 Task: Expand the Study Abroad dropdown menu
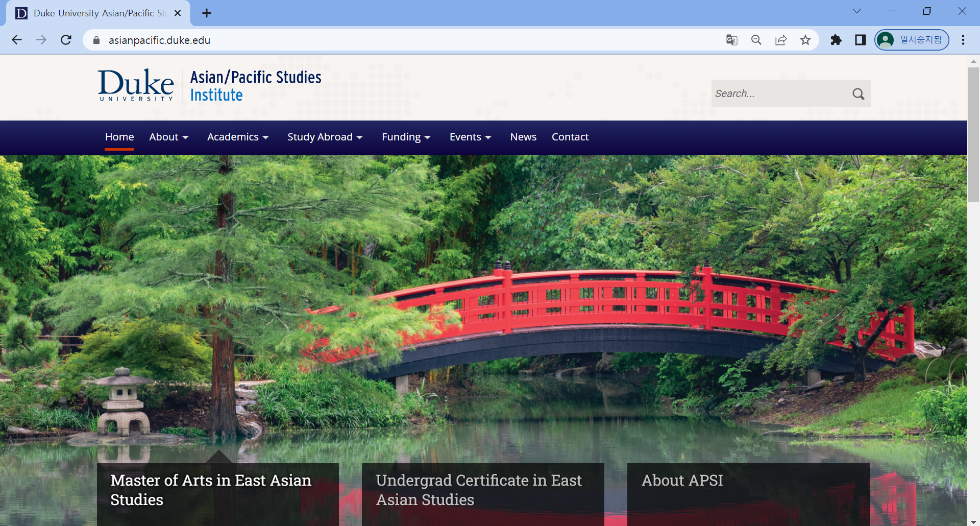click(x=325, y=137)
